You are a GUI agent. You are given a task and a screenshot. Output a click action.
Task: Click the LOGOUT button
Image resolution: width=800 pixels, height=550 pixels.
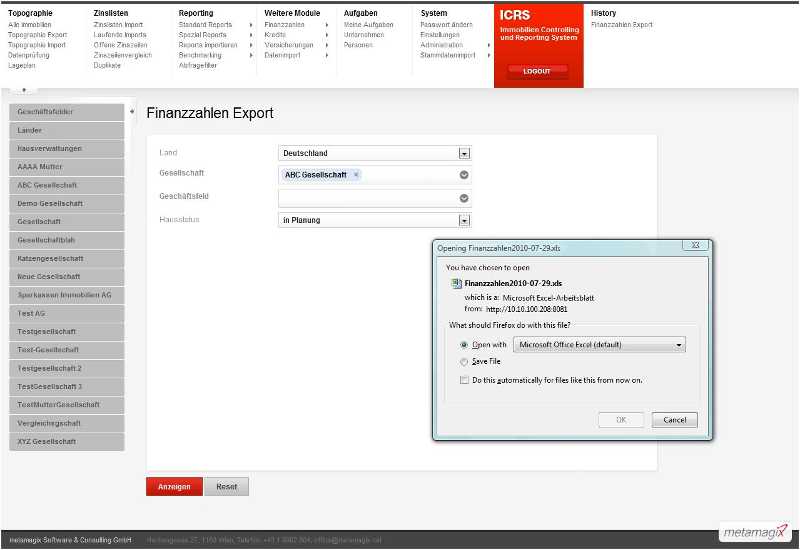[537, 71]
